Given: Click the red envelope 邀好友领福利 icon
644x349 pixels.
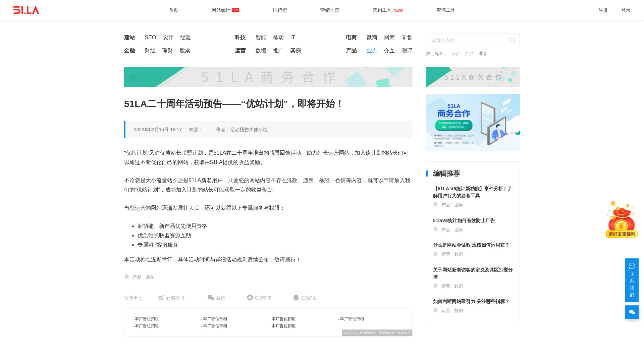Looking at the screenshot, I should tap(622, 220).
